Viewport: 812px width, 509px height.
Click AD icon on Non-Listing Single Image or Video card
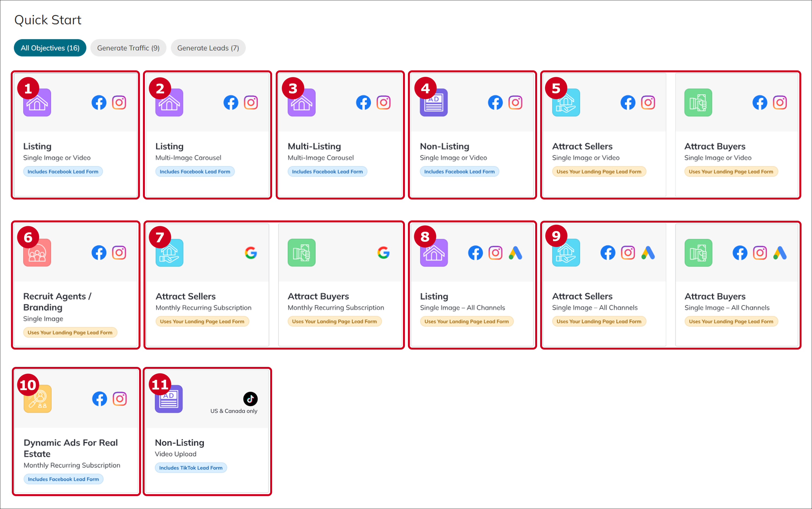[433, 102]
